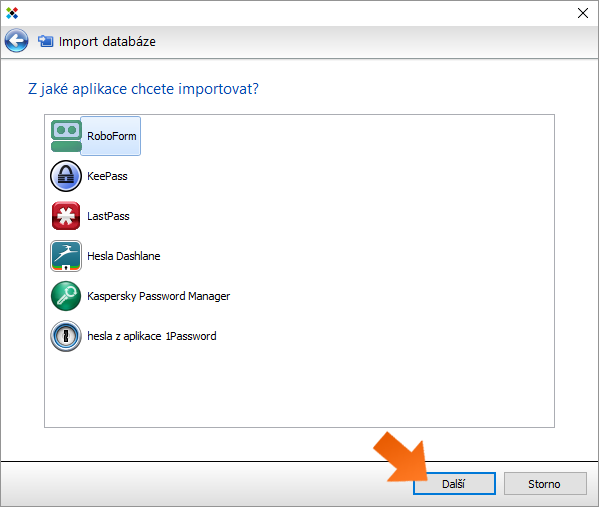The width and height of the screenshot is (599, 507).
Task: Pick hesla z aplikace 1Password entry
Action: pos(152,336)
